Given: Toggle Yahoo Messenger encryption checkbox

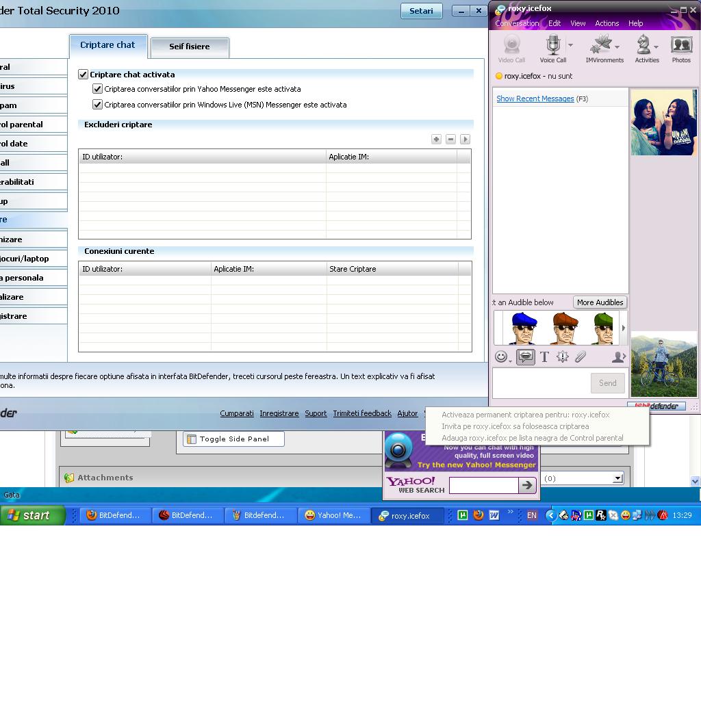Looking at the screenshot, I should click(x=97, y=89).
